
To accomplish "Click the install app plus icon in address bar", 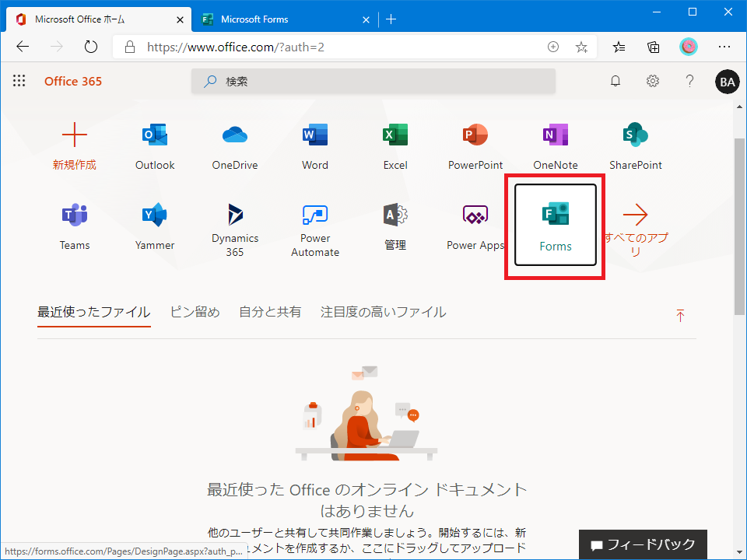I will (553, 47).
